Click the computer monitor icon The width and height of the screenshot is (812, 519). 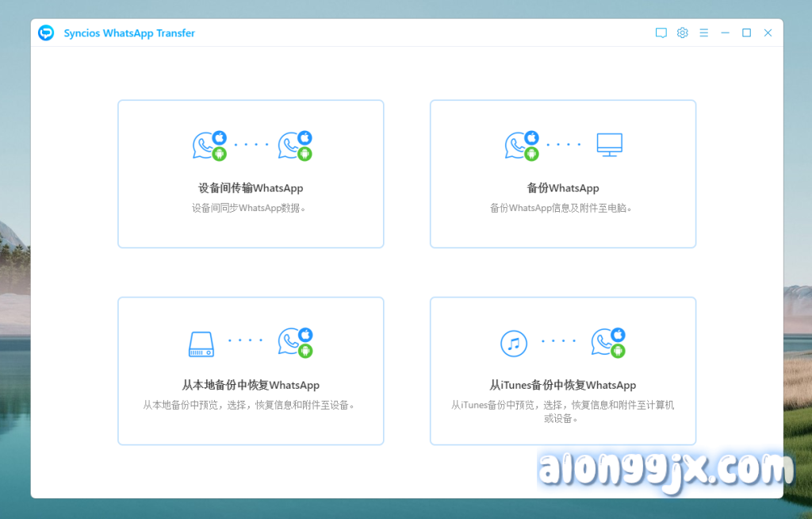609,145
